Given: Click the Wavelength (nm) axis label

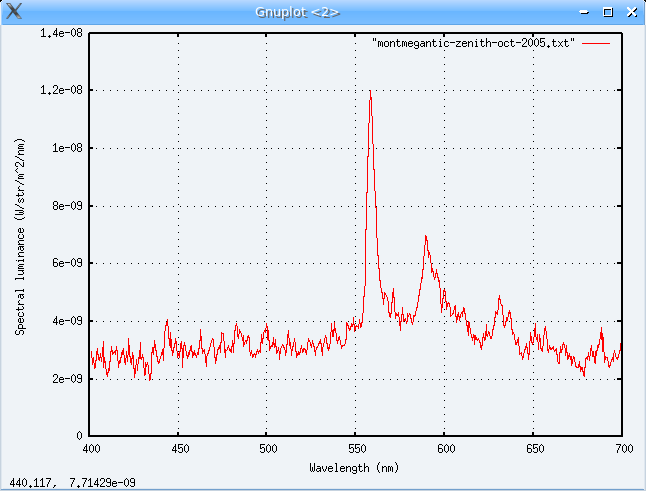Looking at the screenshot, I should coord(356,467).
